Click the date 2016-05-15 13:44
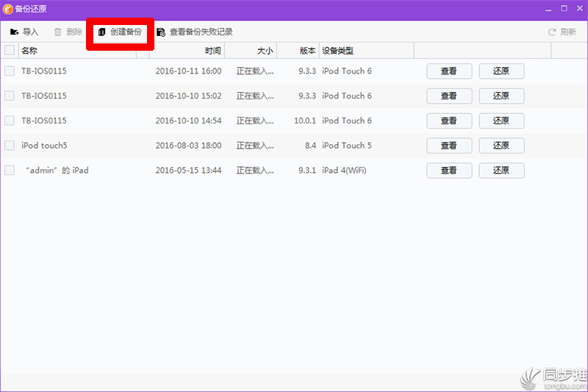 188,170
